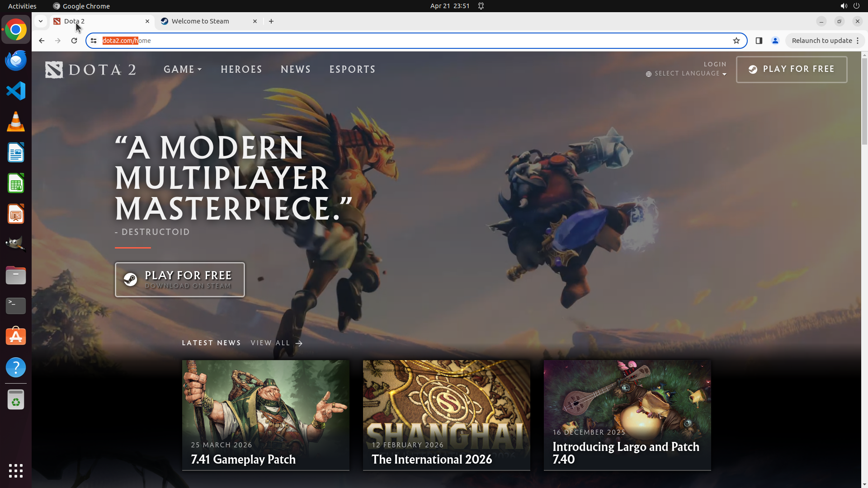
Task: Bookmark this page with star icon
Action: (736, 41)
